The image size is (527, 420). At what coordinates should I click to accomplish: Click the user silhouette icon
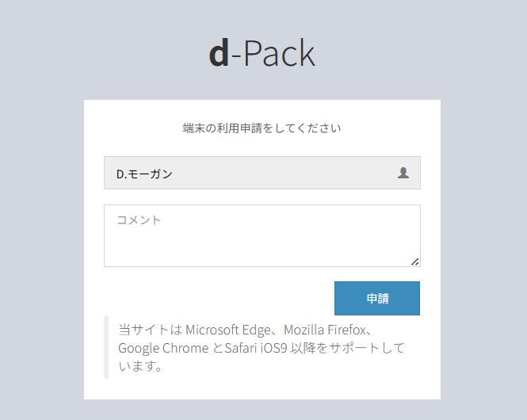tap(403, 173)
